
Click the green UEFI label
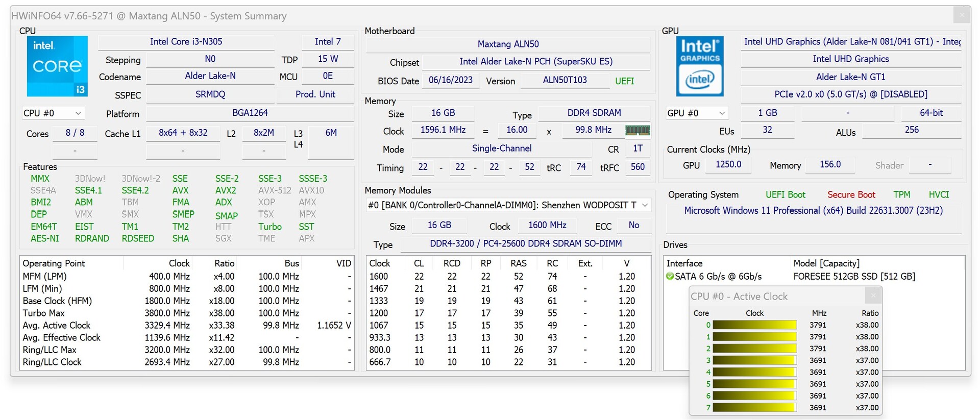tap(624, 81)
